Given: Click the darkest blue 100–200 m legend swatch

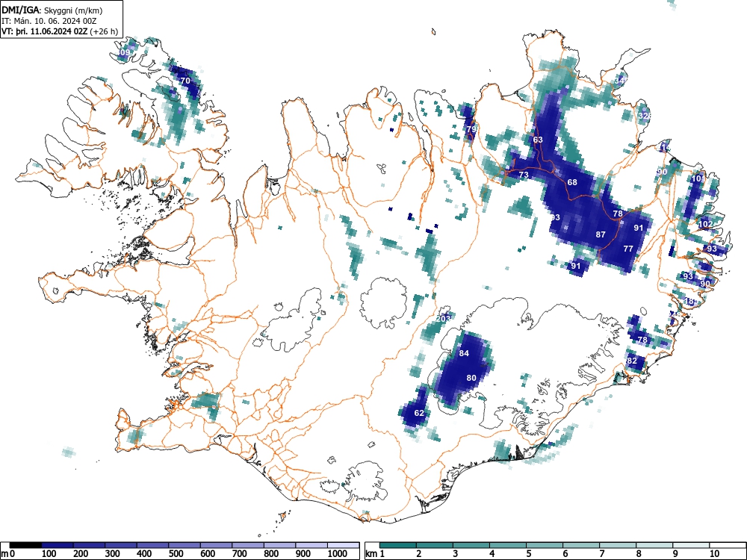Looking at the screenshot, I should pos(58,545).
